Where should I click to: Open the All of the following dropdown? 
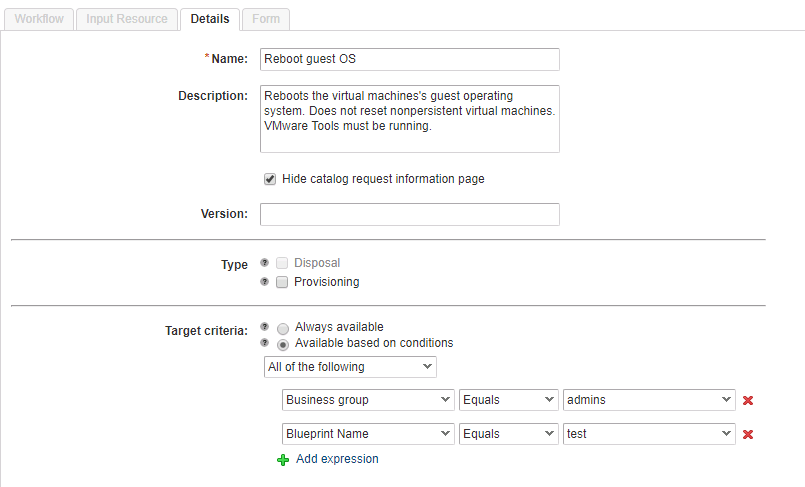pos(350,367)
